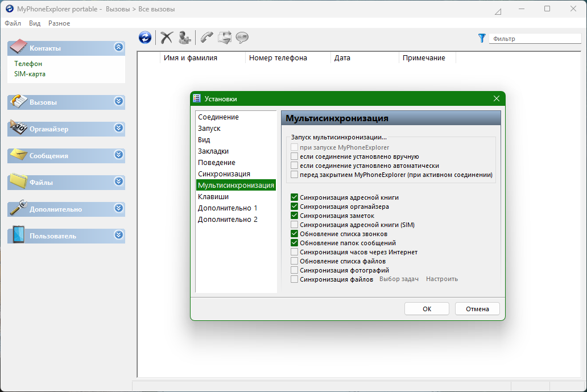Enable Синхронизация фотографий checkbox
Viewport: 587px width, 392px height.
tap(294, 270)
